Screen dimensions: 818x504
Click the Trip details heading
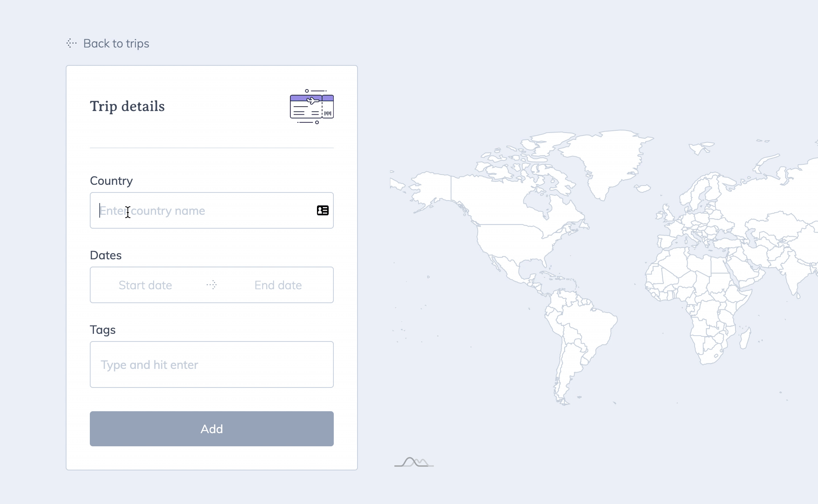point(127,106)
